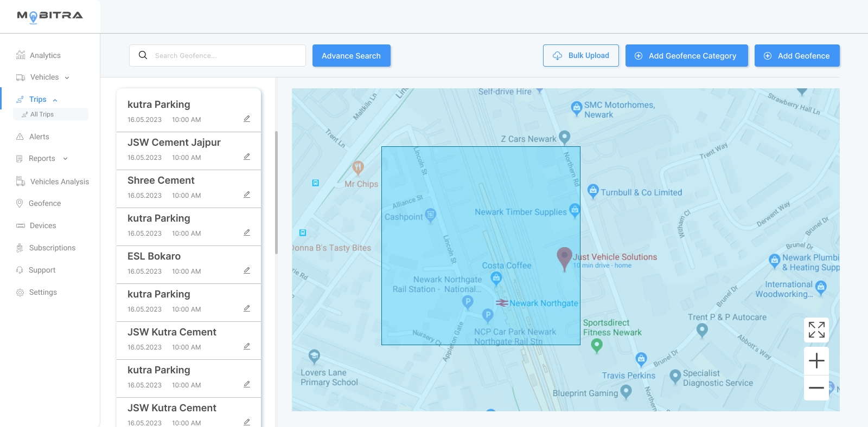Click Trent P & P Autocare marker

702,331
